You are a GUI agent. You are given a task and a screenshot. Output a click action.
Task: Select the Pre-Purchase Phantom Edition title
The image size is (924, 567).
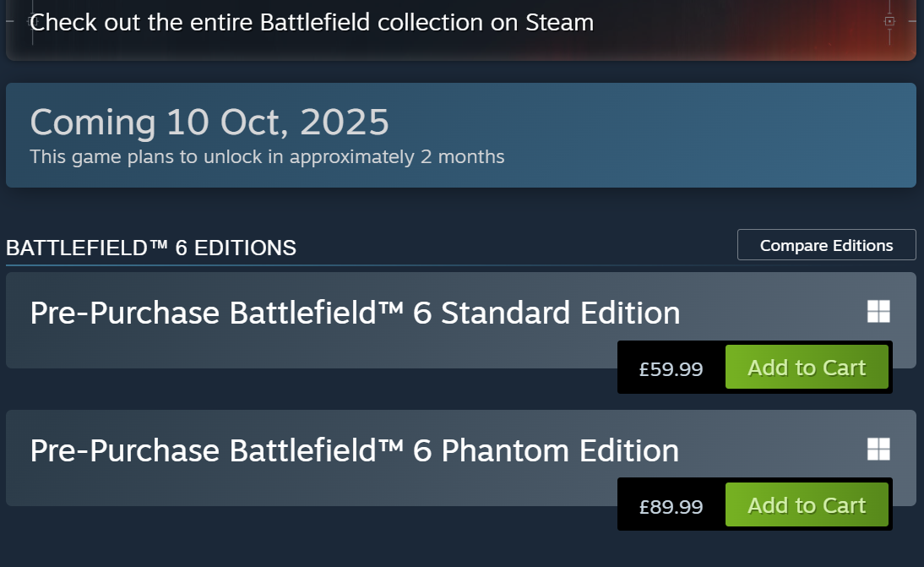[x=355, y=450]
